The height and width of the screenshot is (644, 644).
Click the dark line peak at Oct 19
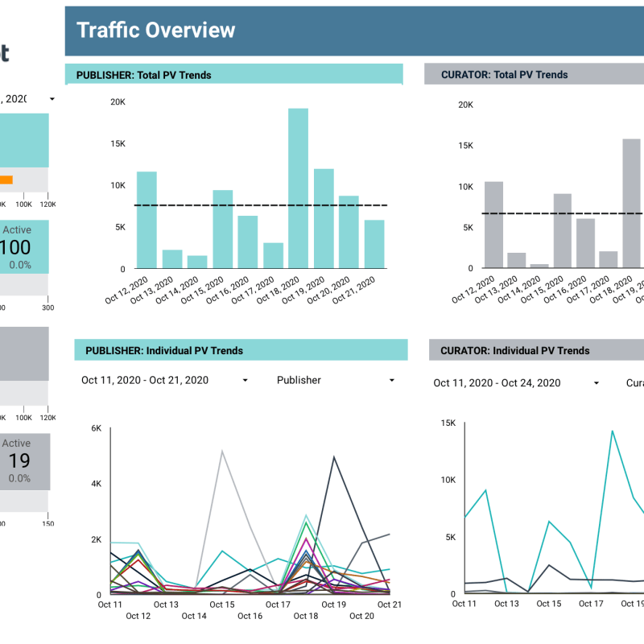[333, 457]
